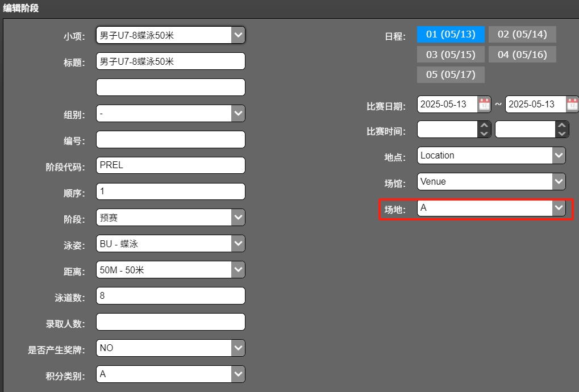Select schedule day 03 (05/15)
The height and width of the screenshot is (392, 579).
click(451, 55)
